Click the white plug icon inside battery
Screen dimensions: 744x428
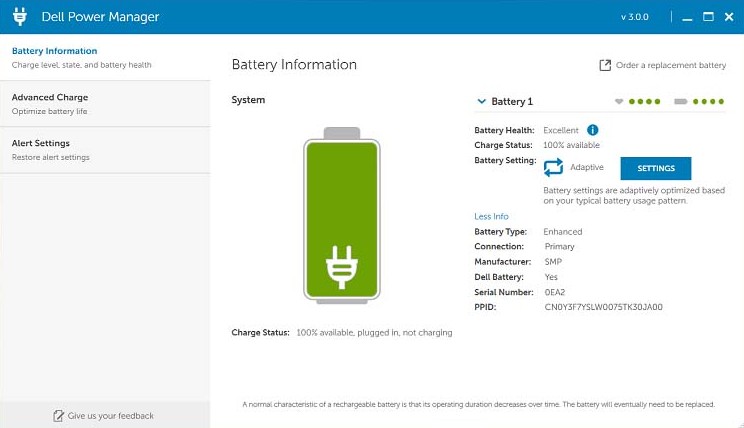pyautogui.click(x=341, y=265)
